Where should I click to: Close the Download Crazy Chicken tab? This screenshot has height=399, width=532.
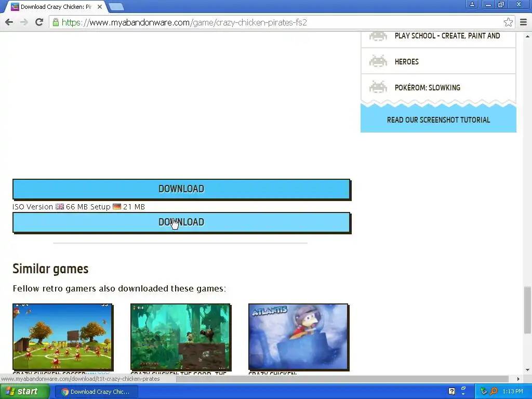100,6
